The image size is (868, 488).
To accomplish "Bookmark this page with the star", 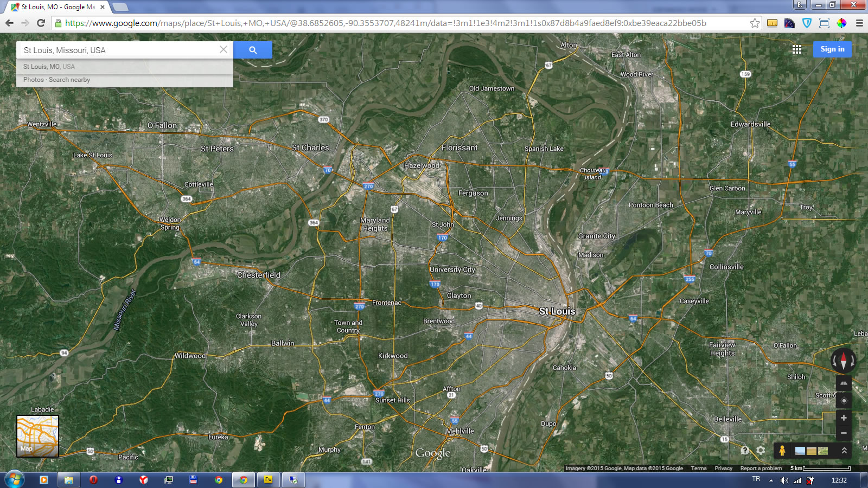I will click(x=755, y=23).
